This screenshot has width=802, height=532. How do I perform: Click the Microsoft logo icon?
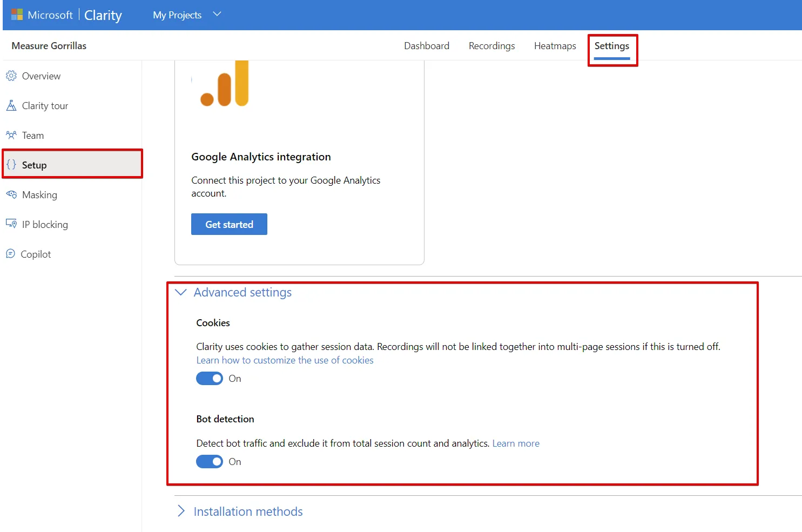(17, 15)
